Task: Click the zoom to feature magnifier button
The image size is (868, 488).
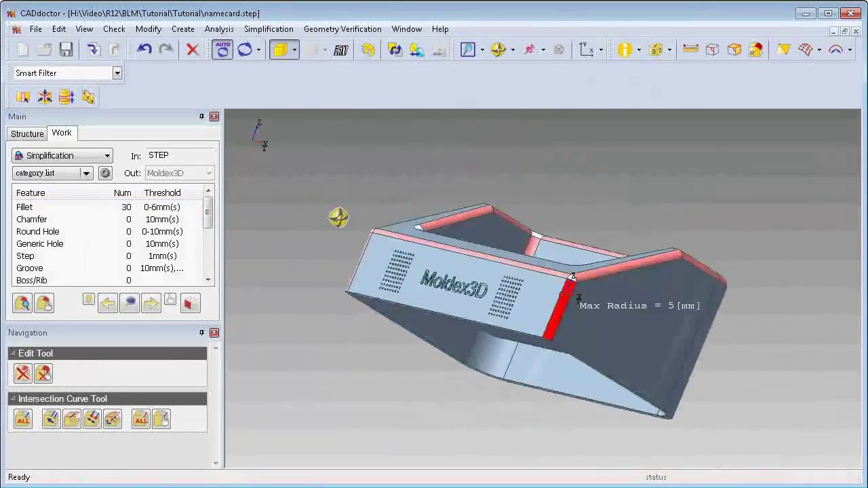Action: [129, 303]
